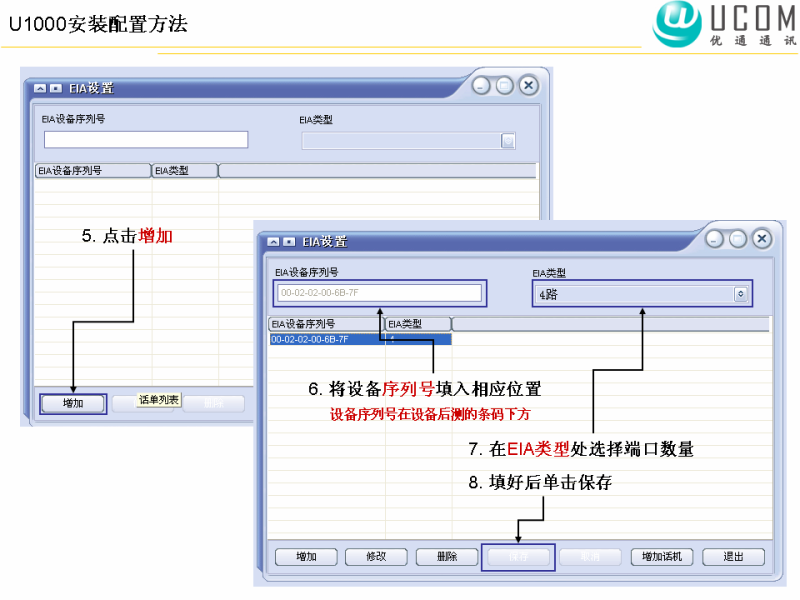Click the EIA设备序列号 column header in front dialog
800x600 pixels.
[x=326, y=324]
